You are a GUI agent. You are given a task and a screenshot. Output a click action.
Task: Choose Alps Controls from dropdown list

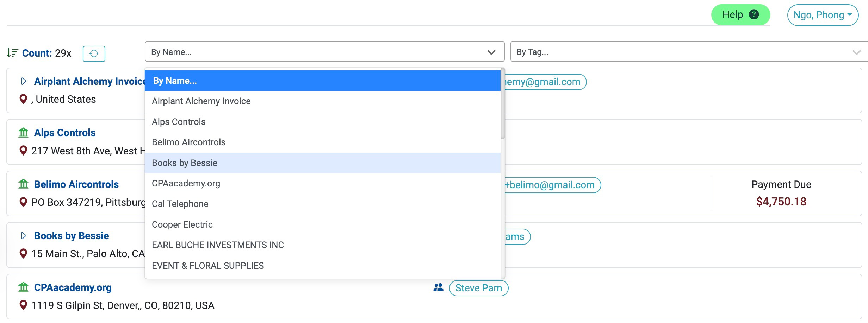(x=323, y=122)
